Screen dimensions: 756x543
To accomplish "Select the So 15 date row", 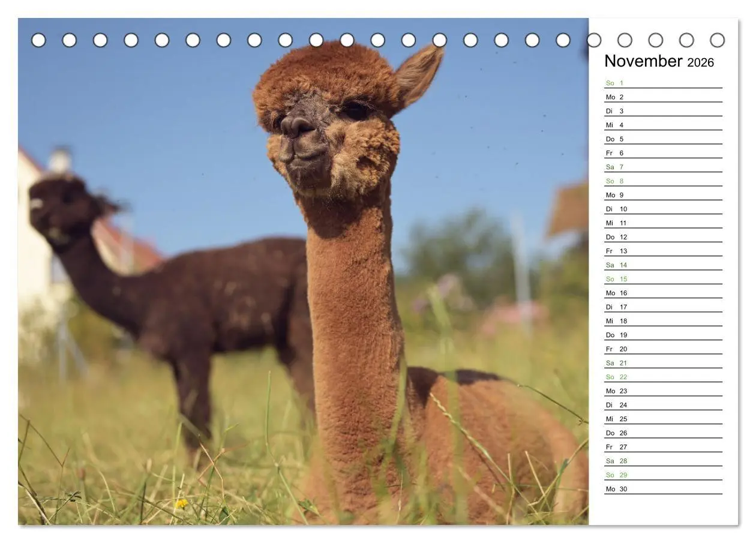I will 663,279.
